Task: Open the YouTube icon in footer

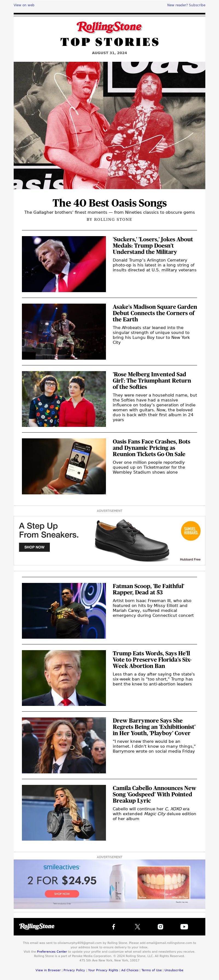Action: [184, 926]
